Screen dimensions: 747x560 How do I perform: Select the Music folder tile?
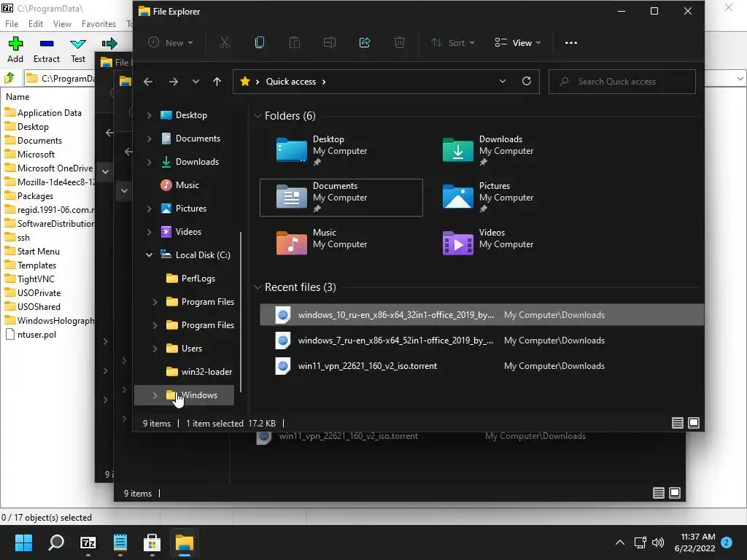(x=341, y=244)
